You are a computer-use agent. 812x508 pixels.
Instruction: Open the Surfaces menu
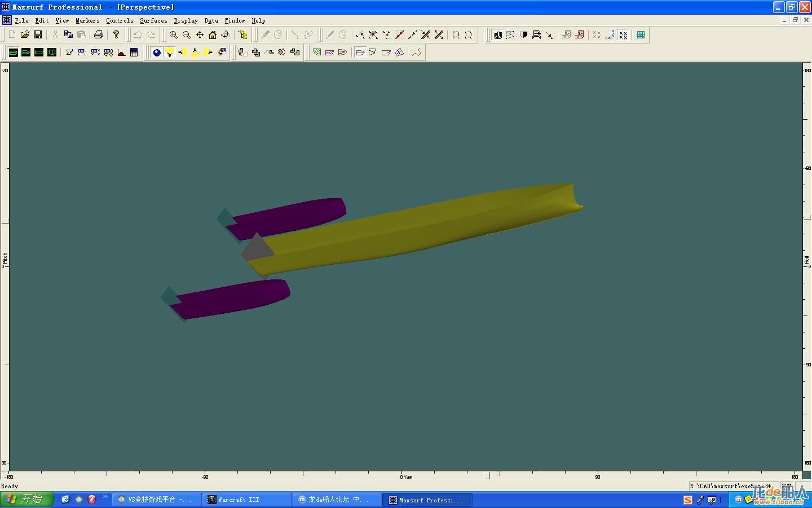(x=153, y=20)
